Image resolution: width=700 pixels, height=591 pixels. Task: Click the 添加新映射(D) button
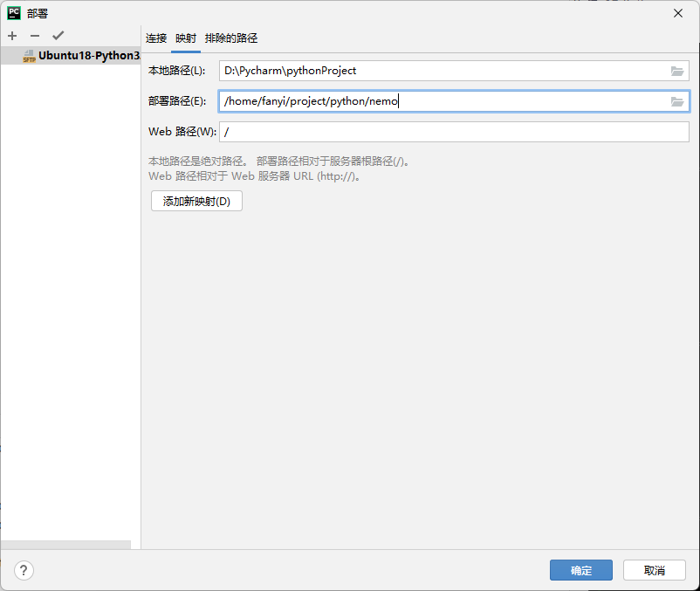(x=196, y=201)
